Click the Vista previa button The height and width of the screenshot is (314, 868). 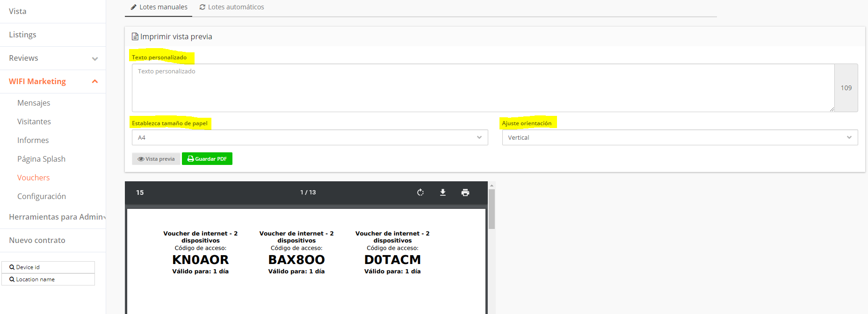click(156, 159)
